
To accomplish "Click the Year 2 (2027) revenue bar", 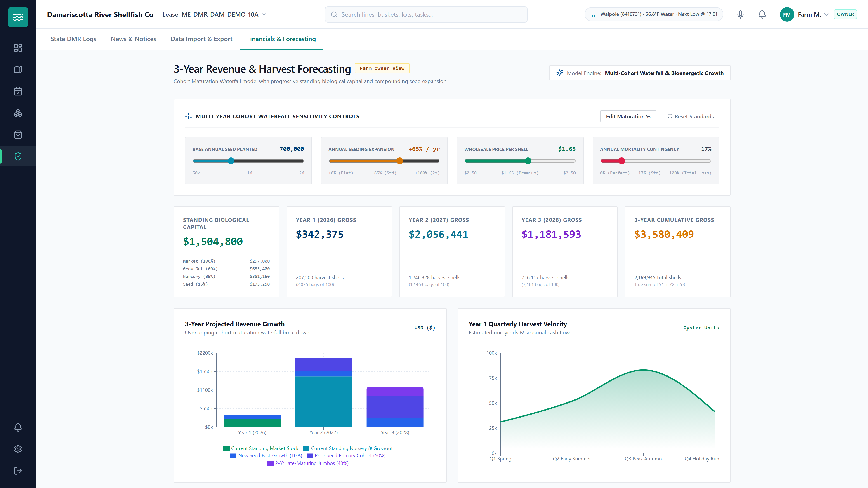I will [x=323, y=392].
